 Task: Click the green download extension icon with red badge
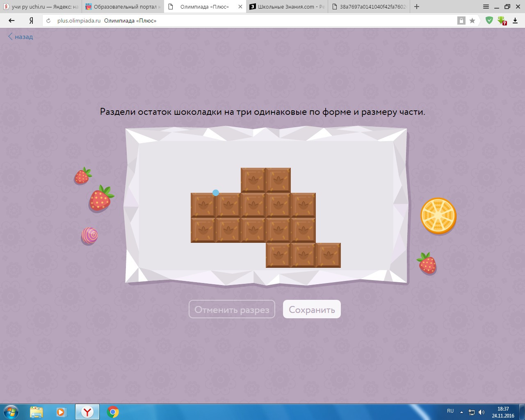point(502,21)
